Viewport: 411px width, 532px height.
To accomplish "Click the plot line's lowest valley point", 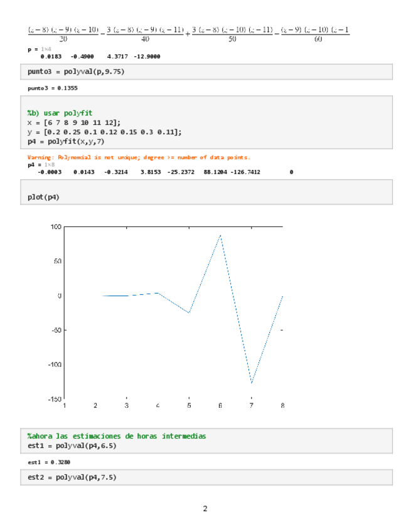I will 252,383.
